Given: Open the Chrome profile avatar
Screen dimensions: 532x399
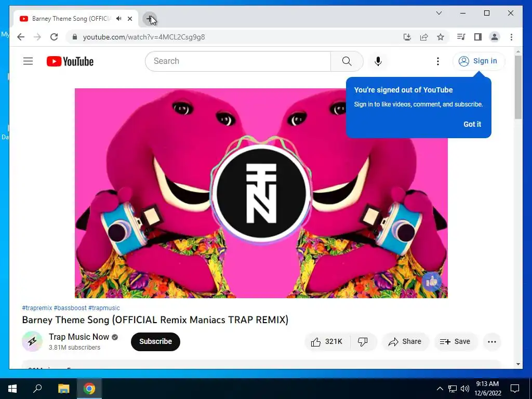Looking at the screenshot, I should pyautogui.click(x=495, y=37).
